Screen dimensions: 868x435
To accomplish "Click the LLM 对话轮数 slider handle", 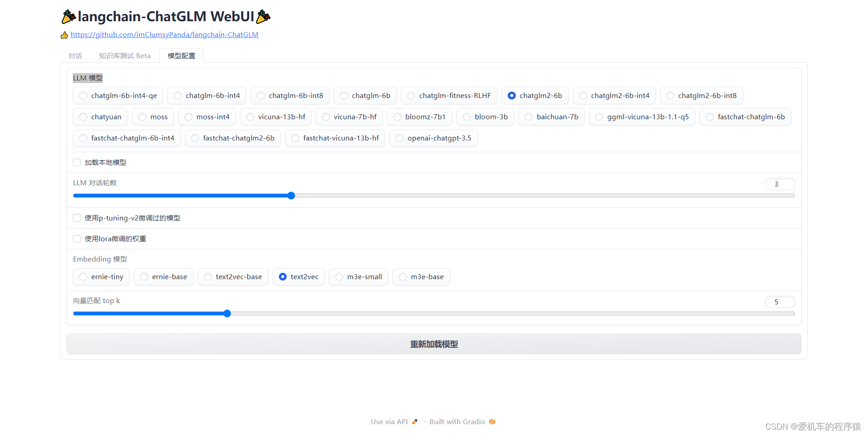I will pos(291,196).
